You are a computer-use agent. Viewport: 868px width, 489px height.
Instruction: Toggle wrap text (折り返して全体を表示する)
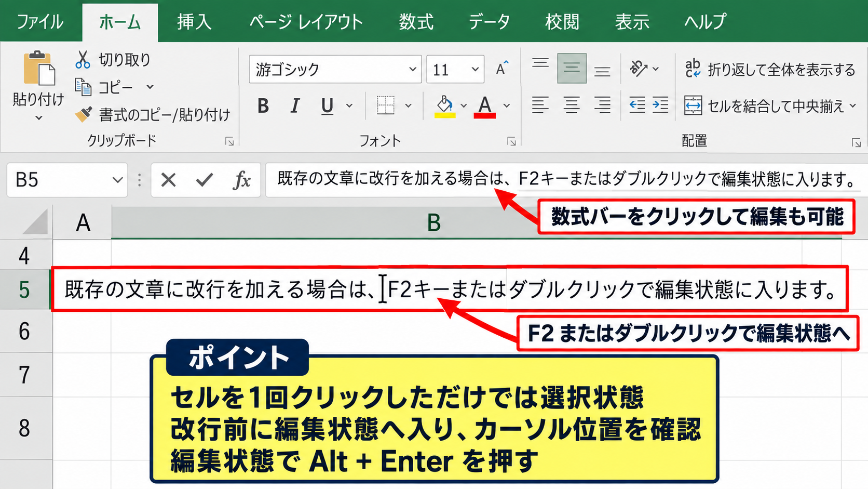point(769,69)
